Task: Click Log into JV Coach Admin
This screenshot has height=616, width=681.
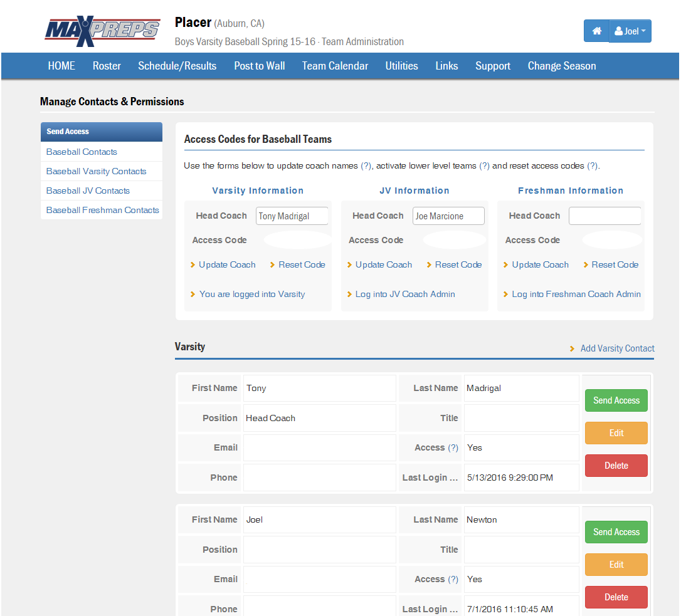Action: coord(404,294)
